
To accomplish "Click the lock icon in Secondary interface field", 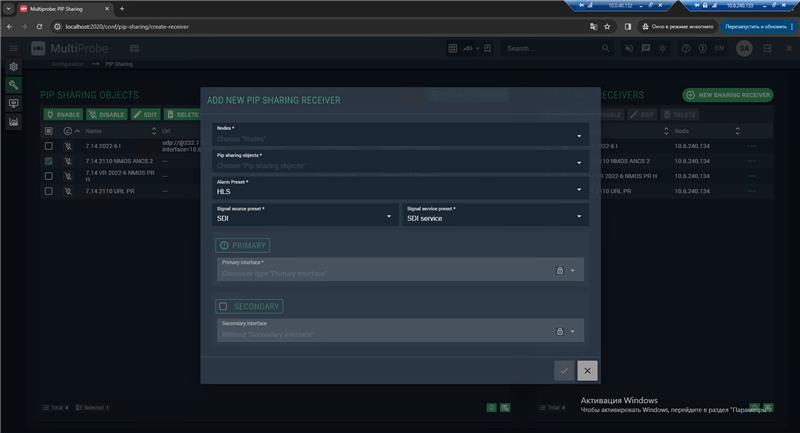I will click(x=560, y=331).
